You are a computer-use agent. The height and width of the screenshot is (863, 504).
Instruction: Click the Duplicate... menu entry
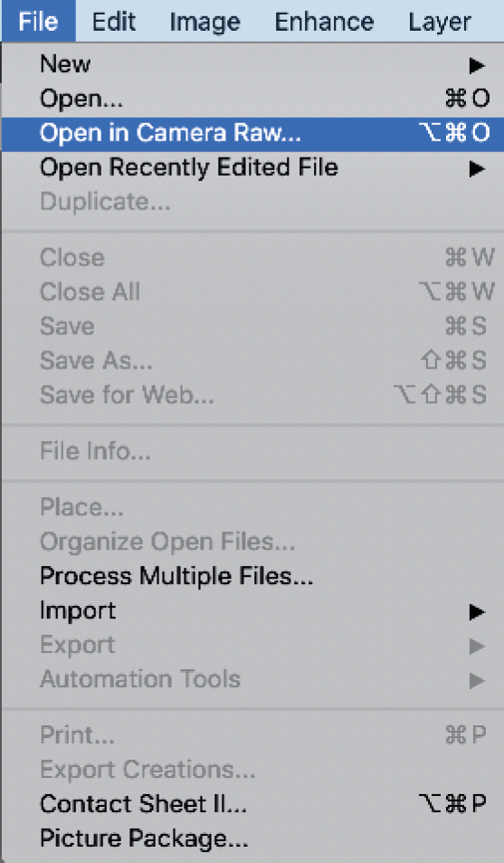click(x=252, y=202)
